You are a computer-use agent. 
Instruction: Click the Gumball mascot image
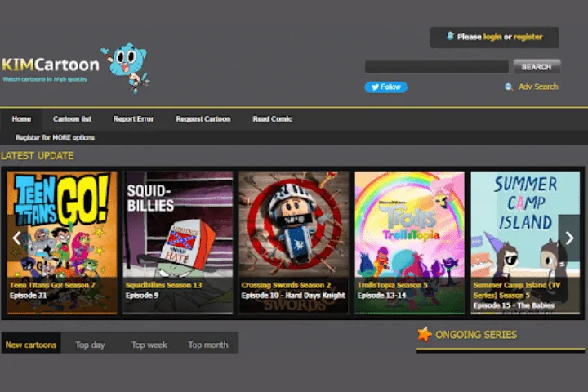(126, 68)
